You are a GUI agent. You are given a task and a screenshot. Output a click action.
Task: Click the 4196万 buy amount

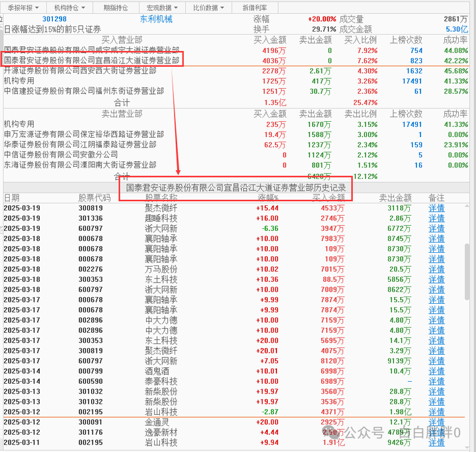[274, 51]
